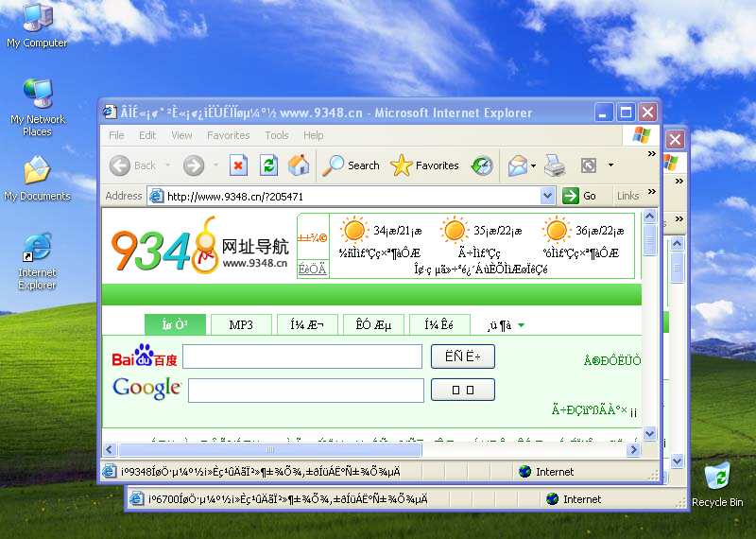Viewport: 756px width, 539px height.
Task: Click the Links toolbar label
Action: 627,196
